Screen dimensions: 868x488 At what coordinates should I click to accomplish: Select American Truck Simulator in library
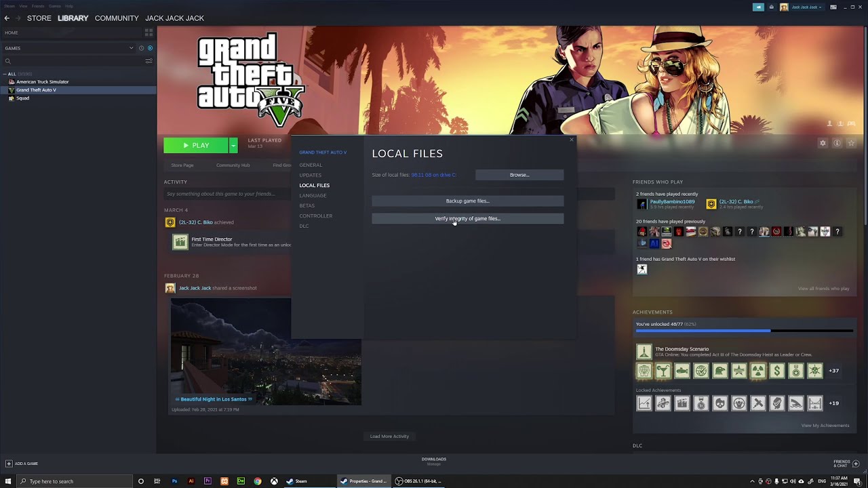(42, 82)
